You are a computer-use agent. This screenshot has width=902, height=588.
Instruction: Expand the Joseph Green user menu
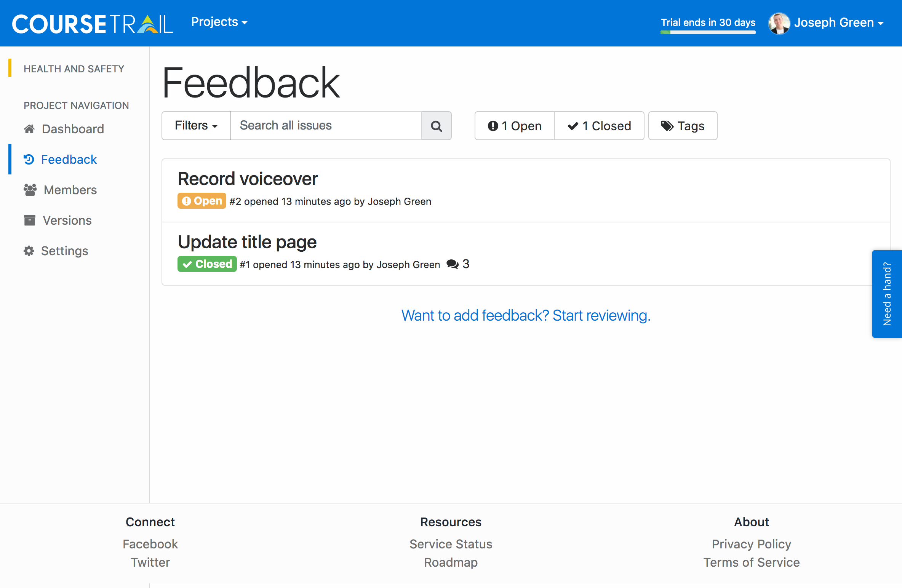[838, 23]
